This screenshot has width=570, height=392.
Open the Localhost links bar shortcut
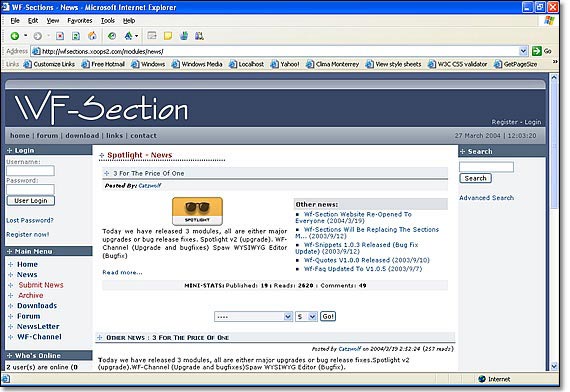(x=246, y=64)
